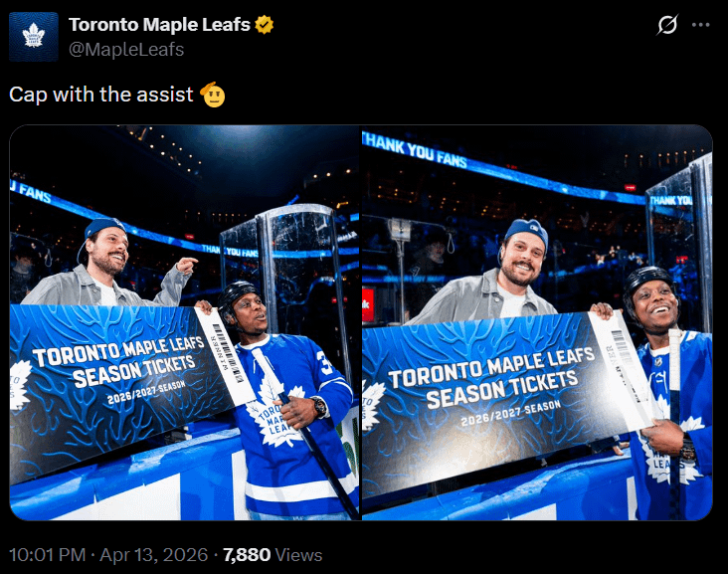Image resolution: width=728 pixels, height=574 pixels.
Task: Click the Toronto Maple Leafs profile avatar
Action: click(35, 36)
